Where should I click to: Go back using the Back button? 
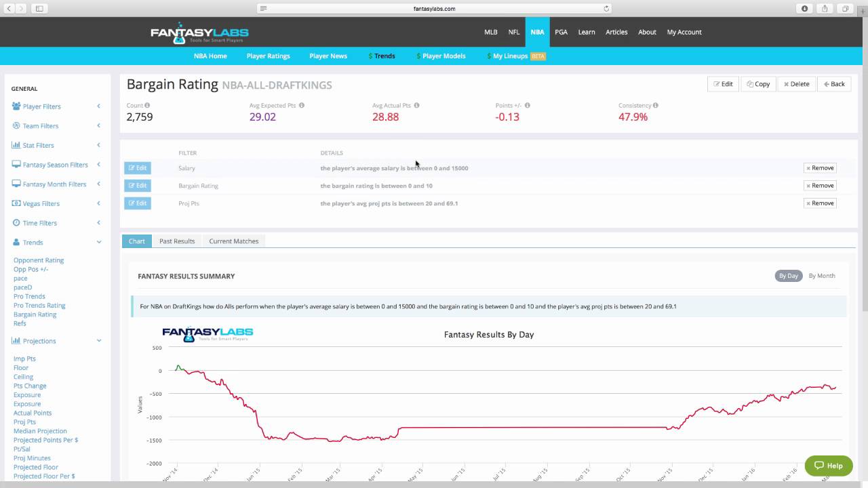click(x=833, y=84)
